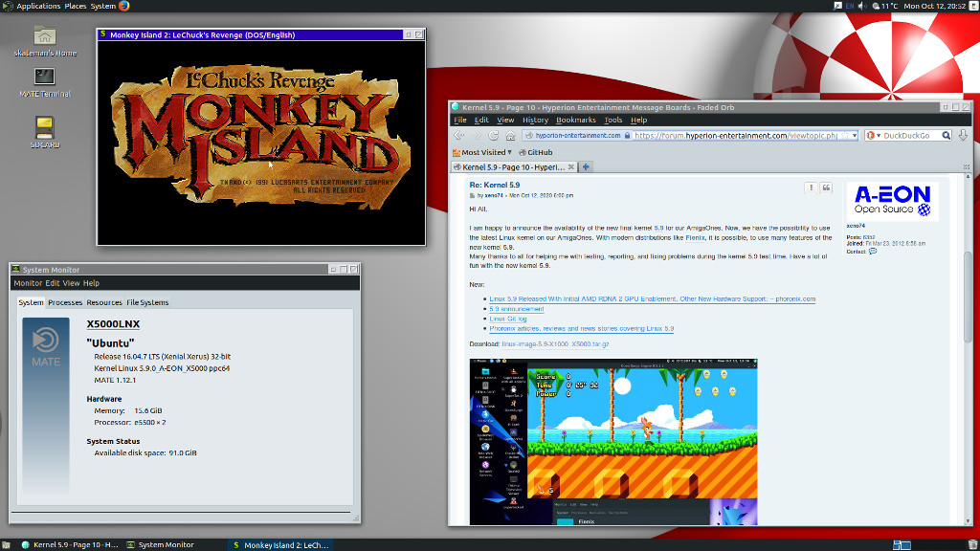This screenshot has width=980, height=551.
Task: Bookmark this page with the star icon
Action: [x=845, y=136]
